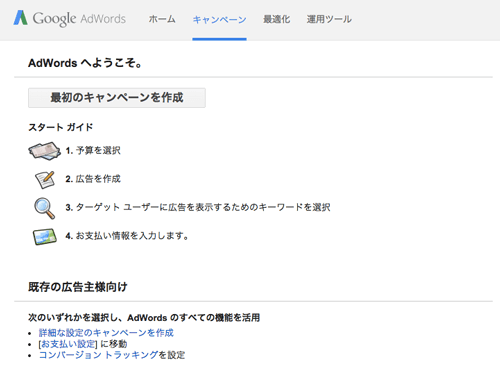Open the コンバージョン トラッキング link

click(98, 355)
